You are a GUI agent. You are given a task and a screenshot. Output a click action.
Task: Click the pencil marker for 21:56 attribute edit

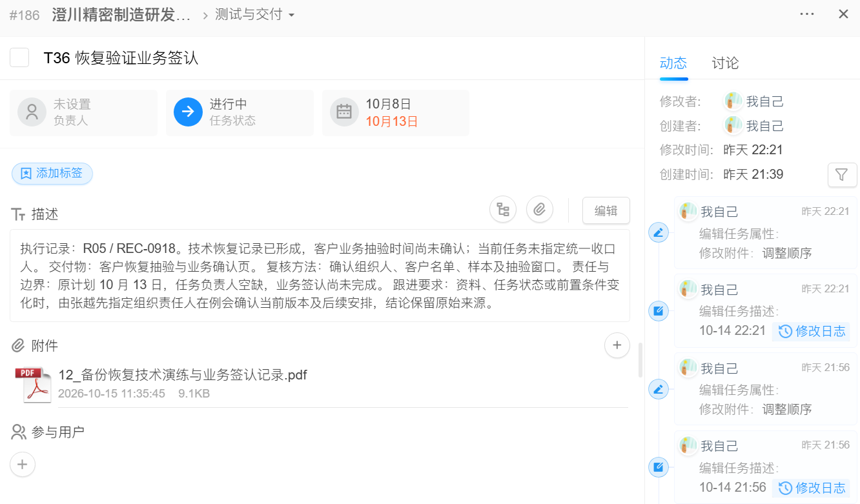point(659,389)
